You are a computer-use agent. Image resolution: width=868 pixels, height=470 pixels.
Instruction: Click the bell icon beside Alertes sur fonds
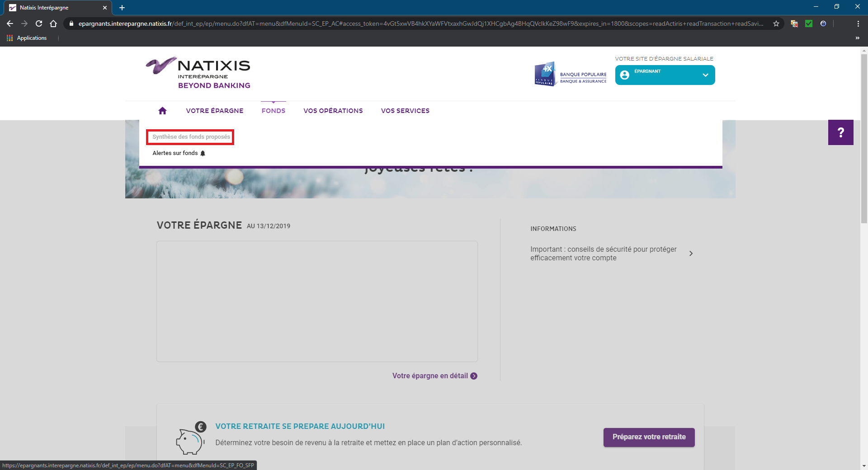203,153
